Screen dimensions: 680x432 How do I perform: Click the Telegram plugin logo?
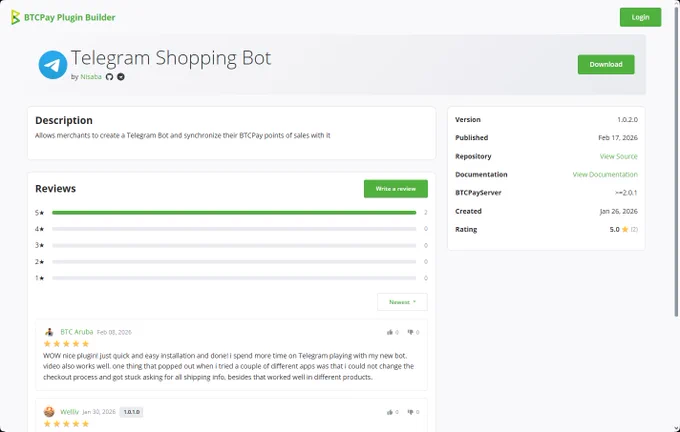(53, 65)
